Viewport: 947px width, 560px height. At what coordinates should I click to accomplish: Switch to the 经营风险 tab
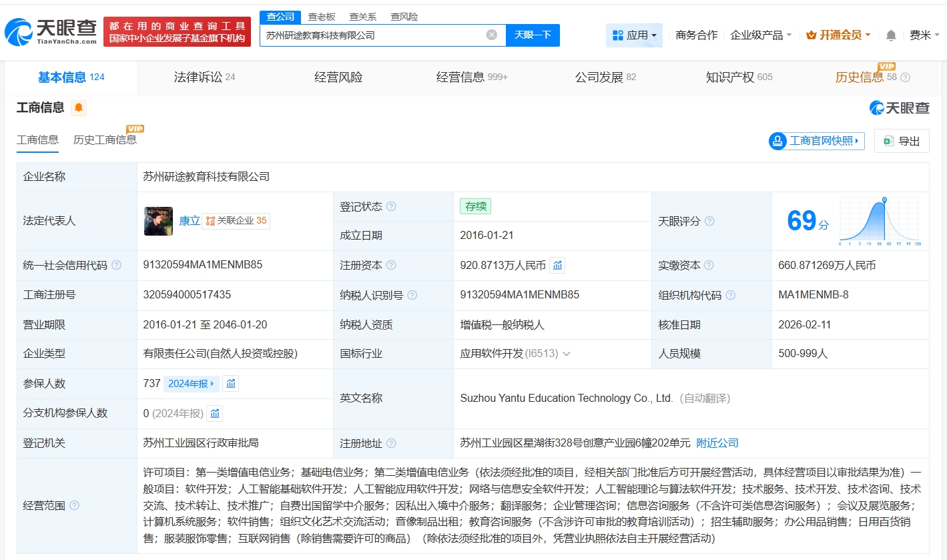pyautogui.click(x=338, y=77)
